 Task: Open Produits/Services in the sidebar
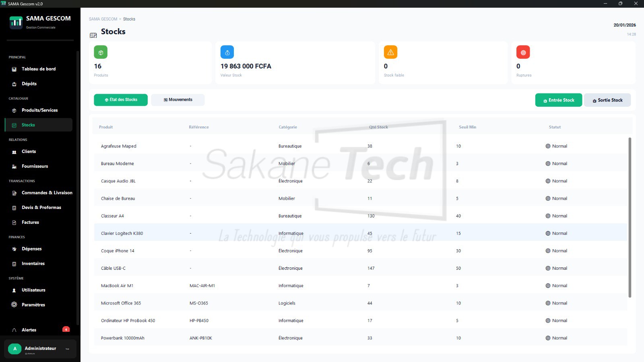tap(39, 110)
